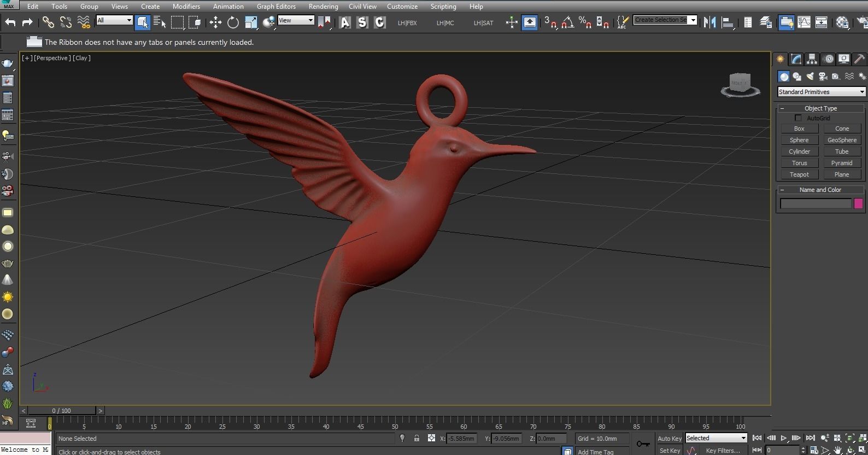Open the Rendering menu
Screen dimensions: 868x455
[x=323, y=7]
